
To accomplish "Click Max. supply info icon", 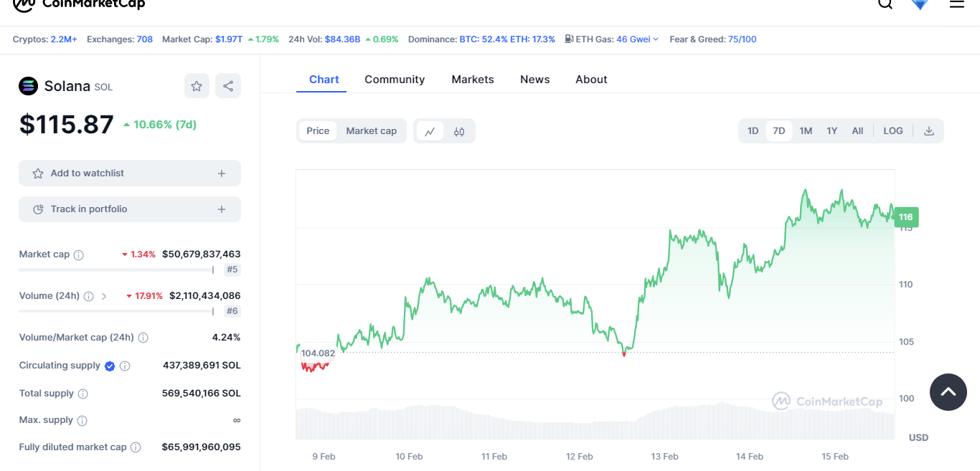I will pyautogui.click(x=82, y=420).
